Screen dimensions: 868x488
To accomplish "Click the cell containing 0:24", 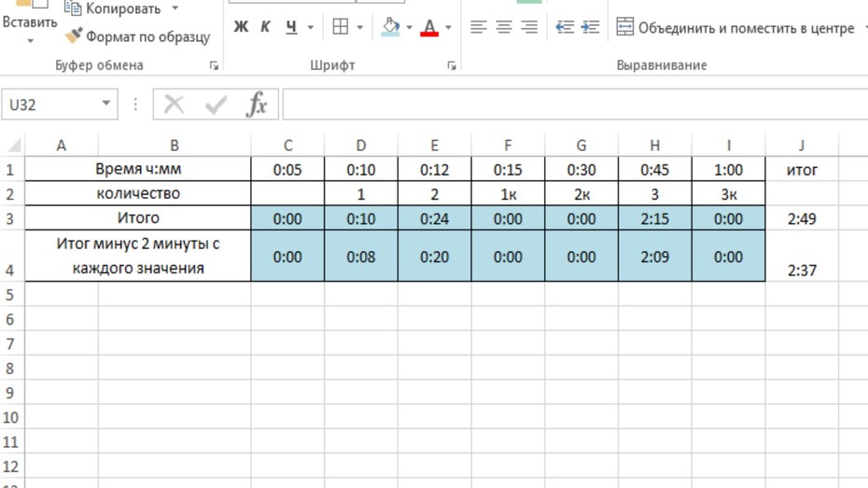I will 435,218.
